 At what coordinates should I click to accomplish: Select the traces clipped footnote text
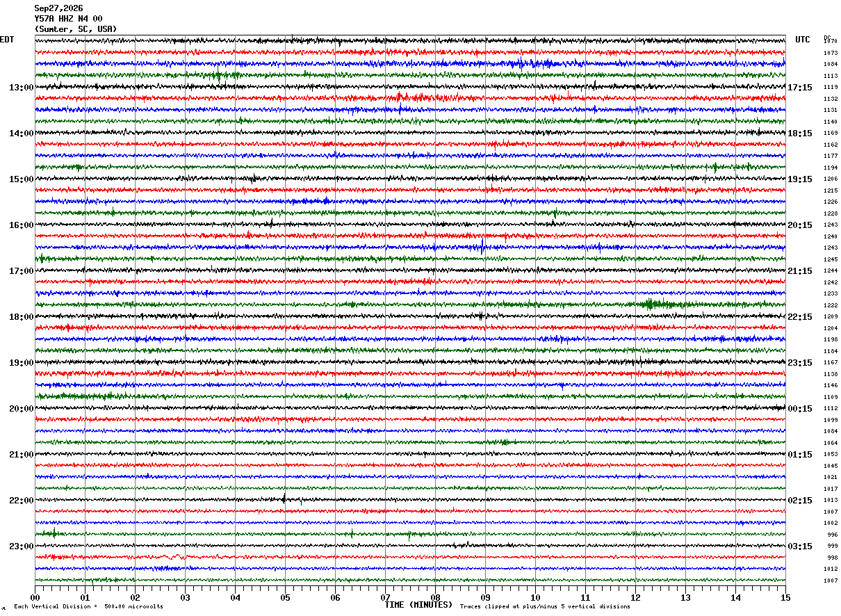545,606
